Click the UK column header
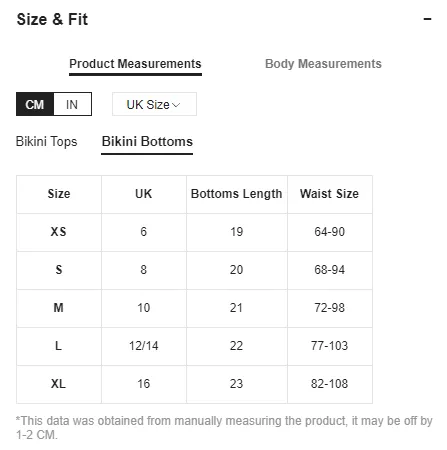Image resolution: width=447 pixels, height=450 pixels. 144,194
